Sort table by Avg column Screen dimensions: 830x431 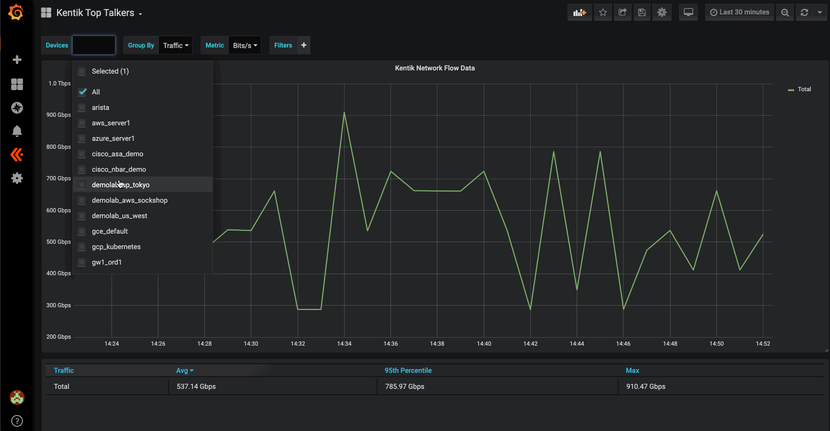pyautogui.click(x=185, y=371)
